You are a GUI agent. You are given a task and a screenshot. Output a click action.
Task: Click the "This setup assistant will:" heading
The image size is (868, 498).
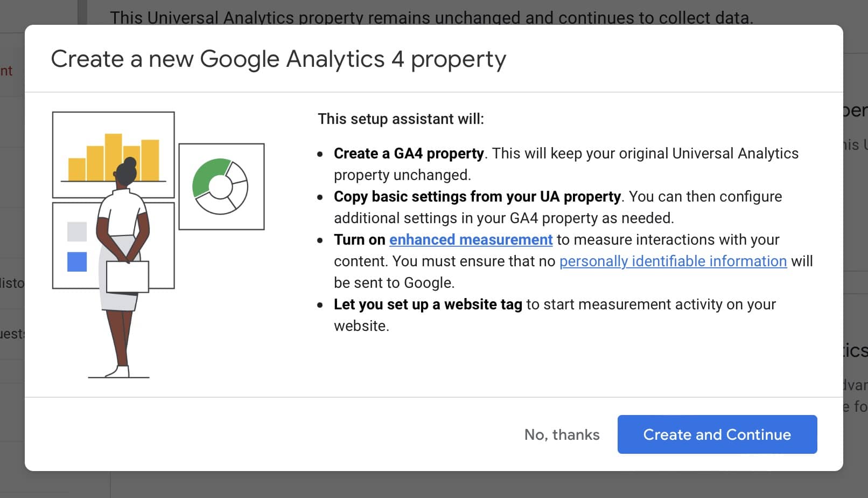(x=402, y=119)
